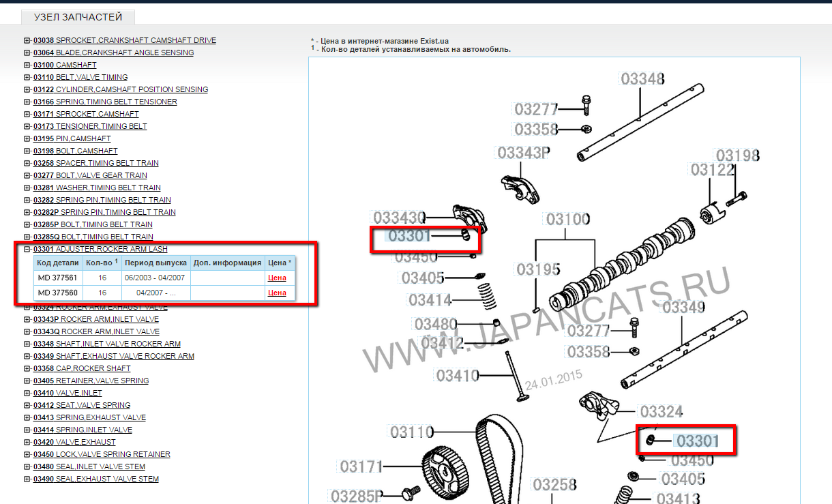Expand the 03490 SEAL,EXHAUST VALVE STEM node
This screenshot has height=504, width=832.
coord(27,479)
